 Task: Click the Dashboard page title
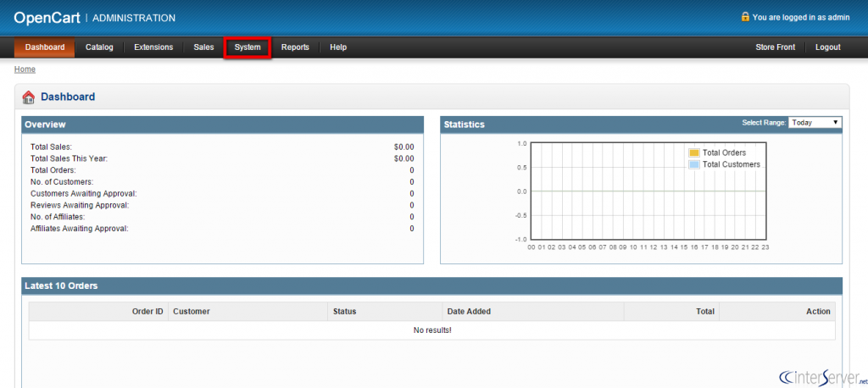[x=68, y=97]
